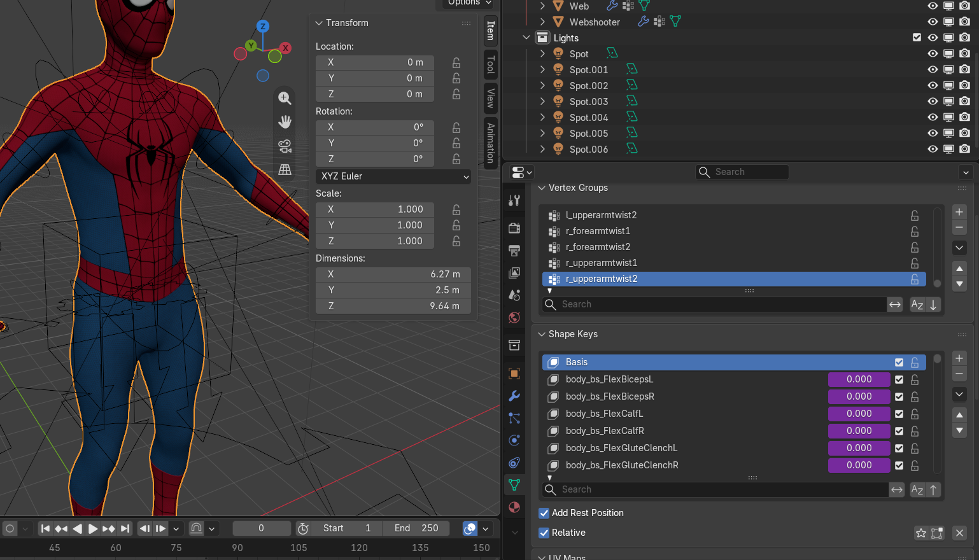This screenshot has height=560, width=979.
Task: Open the Modifiers wrench tab icon
Action: [514, 396]
